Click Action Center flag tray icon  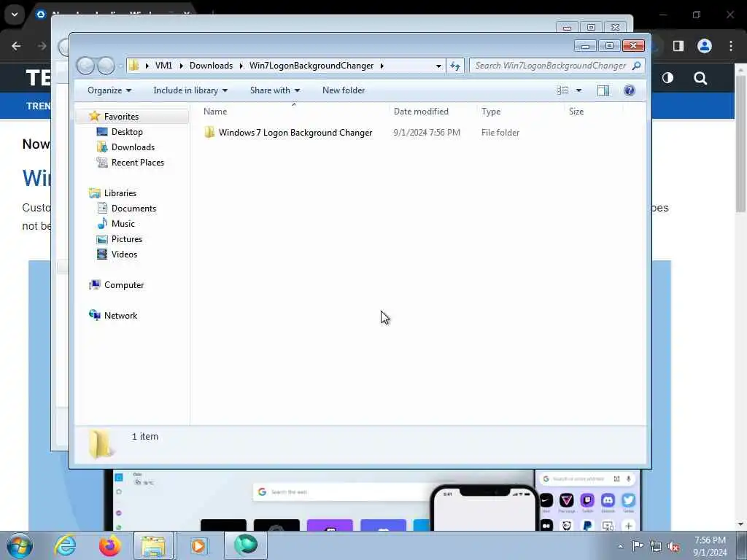(x=638, y=546)
